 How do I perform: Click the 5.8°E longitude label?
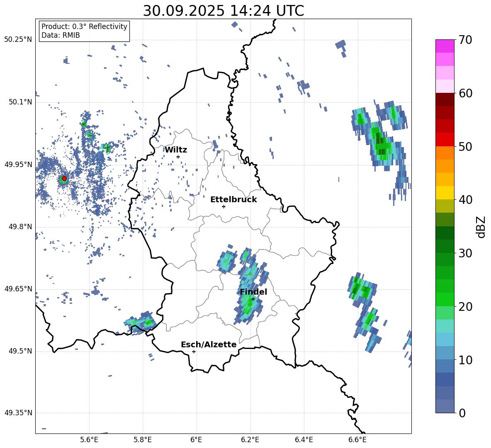143,440
